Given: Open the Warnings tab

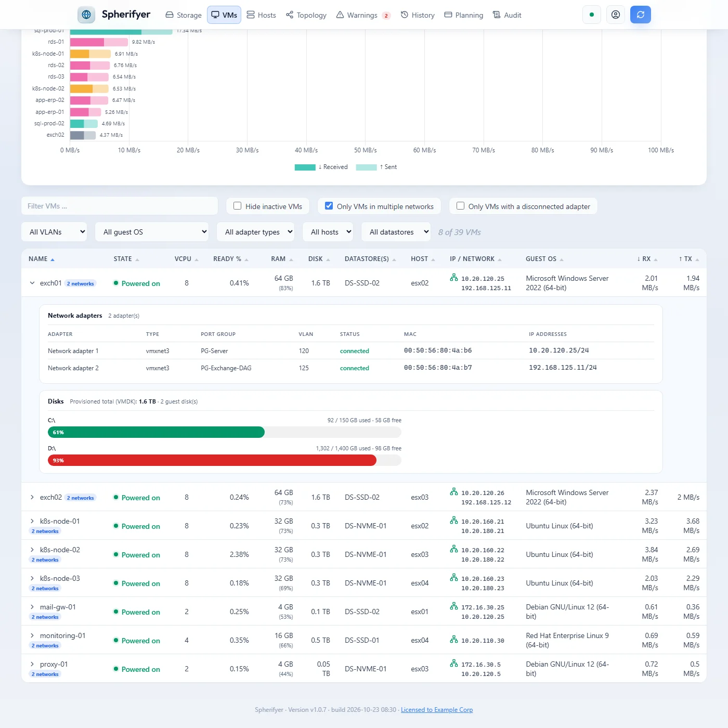Looking at the screenshot, I should [363, 15].
